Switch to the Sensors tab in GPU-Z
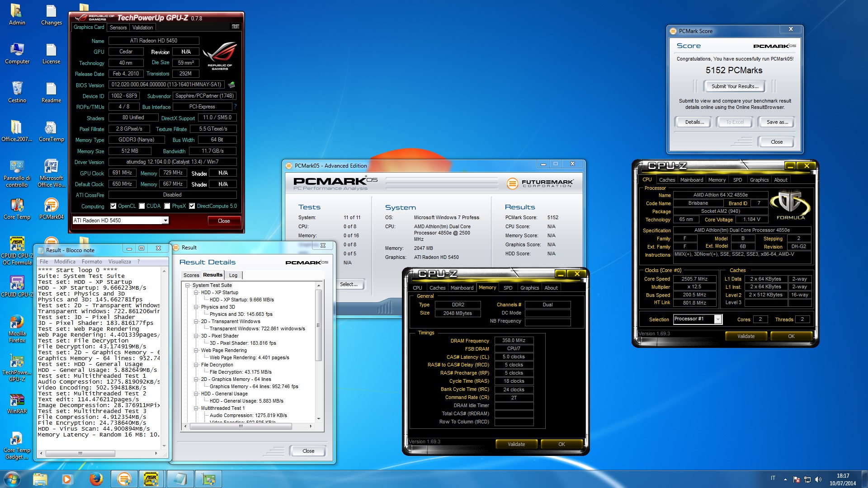The height and width of the screenshot is (488, 868). [118, 28]
